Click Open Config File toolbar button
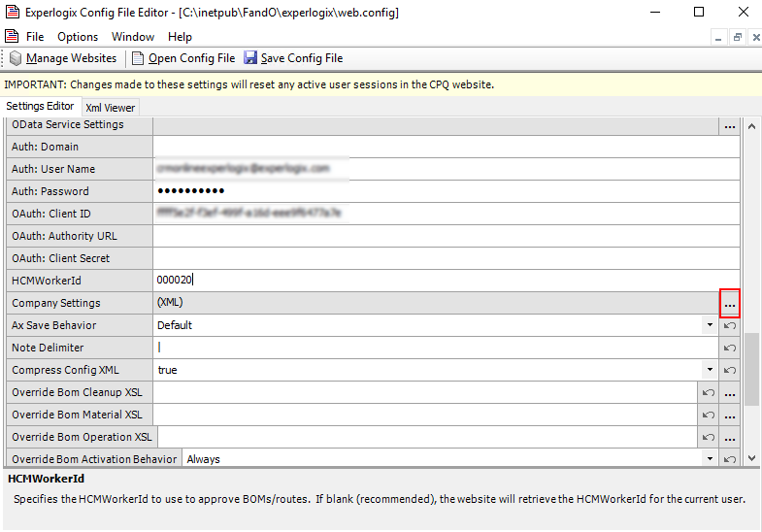The width and height of the screenshot is (762, 532). pyautogui.click(x=183, y=58)
